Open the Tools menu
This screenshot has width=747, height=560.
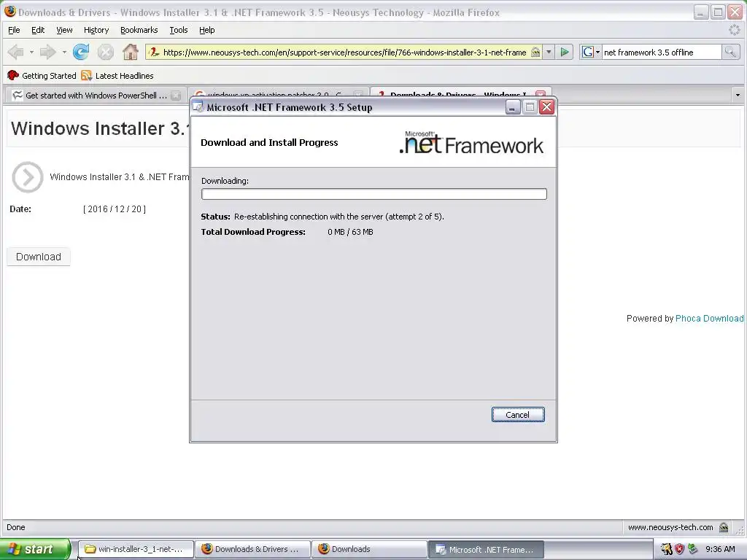pos(179,30)
